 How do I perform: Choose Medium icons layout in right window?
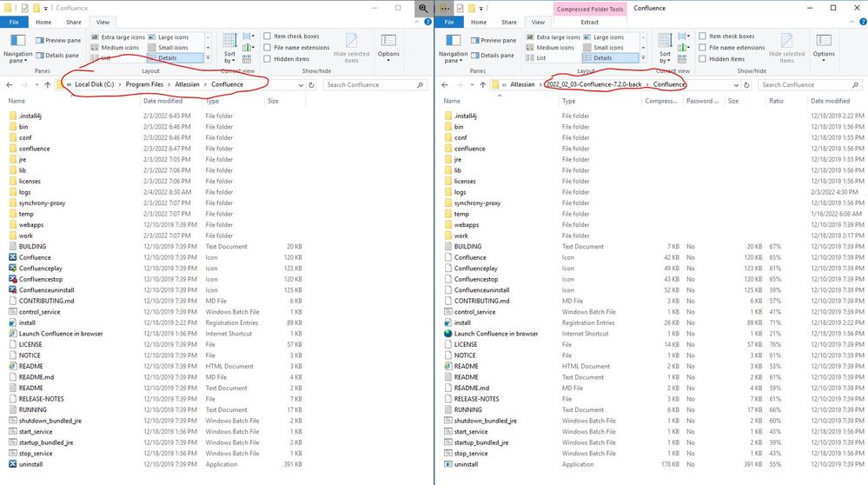tap(550, 48)
